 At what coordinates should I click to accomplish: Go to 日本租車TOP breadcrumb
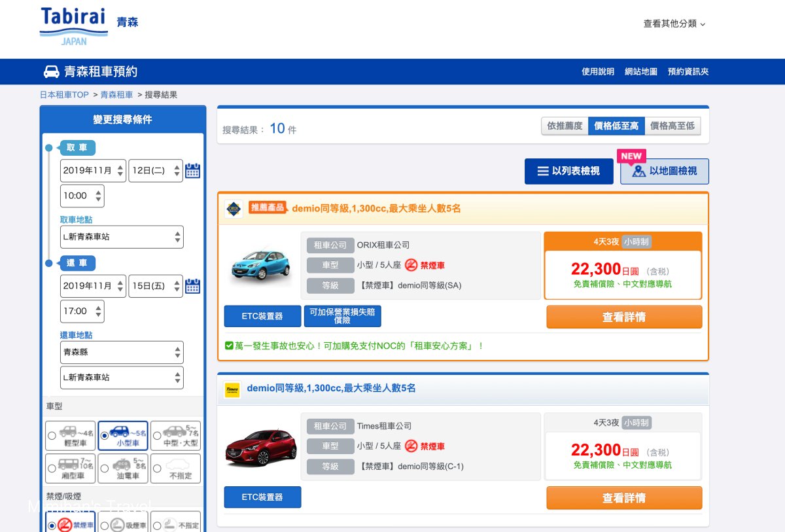(x=64, y=95)
